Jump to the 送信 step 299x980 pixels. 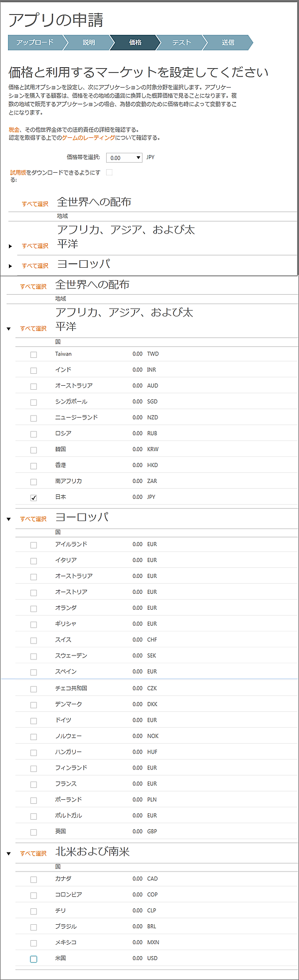pos(228,43)
